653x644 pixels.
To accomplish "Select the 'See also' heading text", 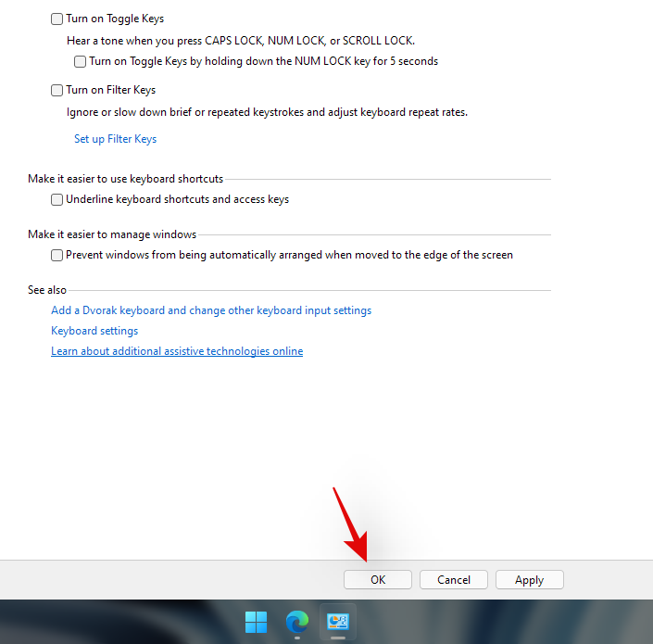I will click(x=47, y=290).
